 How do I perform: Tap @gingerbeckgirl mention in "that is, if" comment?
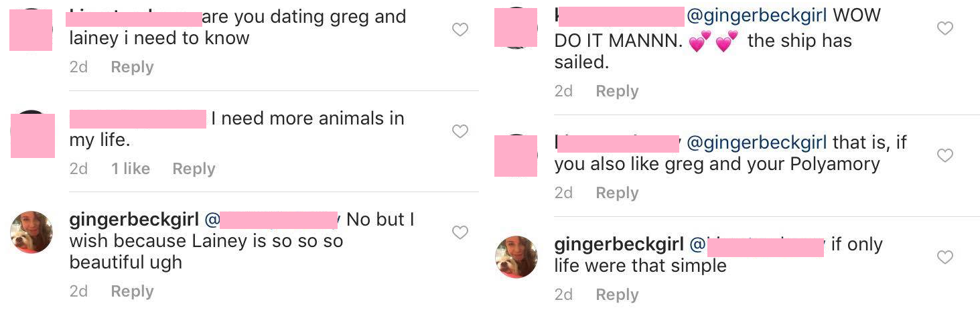point(757,143)
